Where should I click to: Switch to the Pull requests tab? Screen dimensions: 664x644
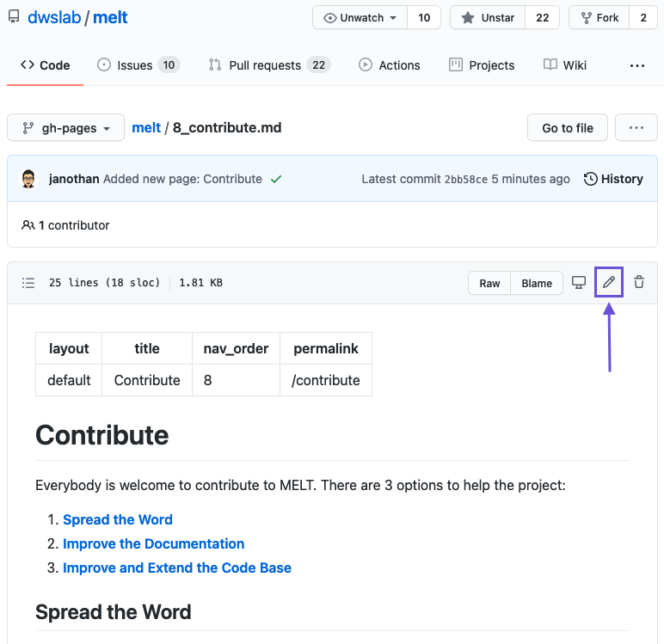coord(269,65)
